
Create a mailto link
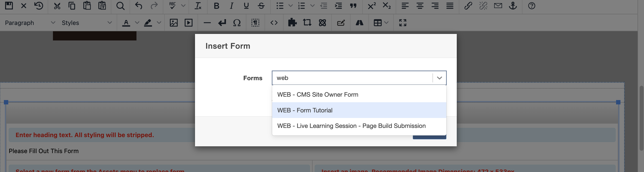coord(498,6)
